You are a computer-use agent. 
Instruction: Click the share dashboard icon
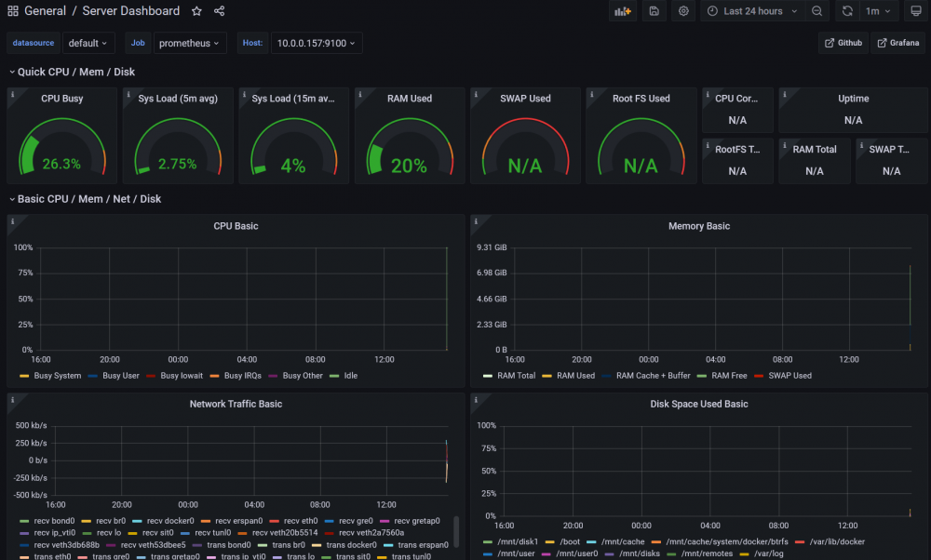pyautogui.click(x=220, y=11)
